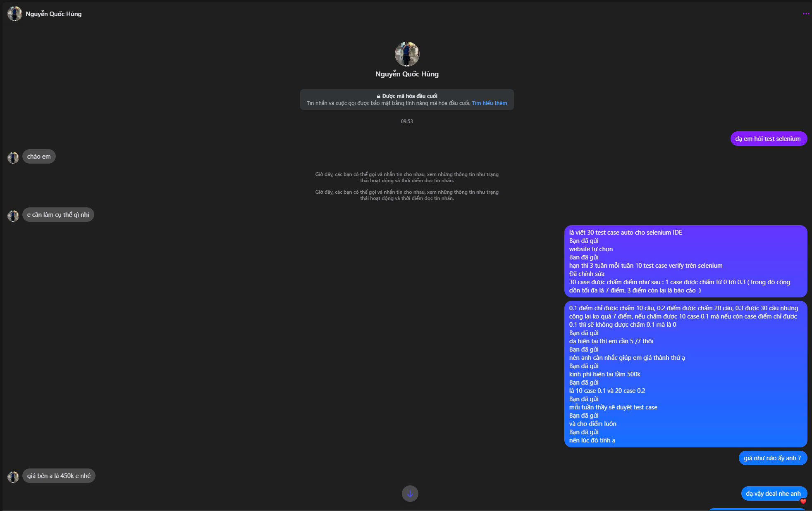The height and width of the screenshot is (511, 812).
Task: Open the three-dots options menu
Action: click(x=806, y=14)
